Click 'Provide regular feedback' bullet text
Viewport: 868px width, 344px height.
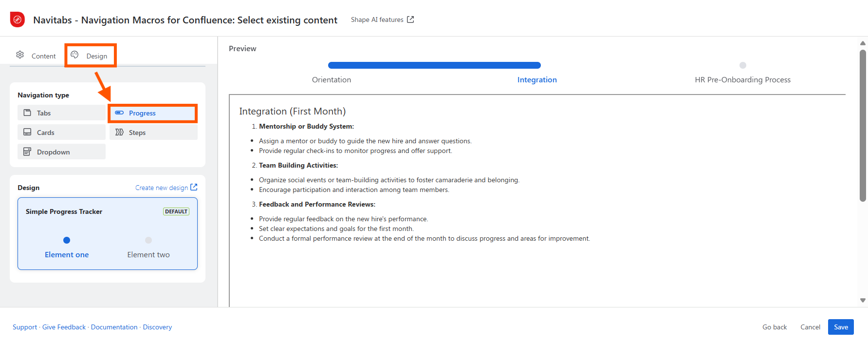[343, 219]
